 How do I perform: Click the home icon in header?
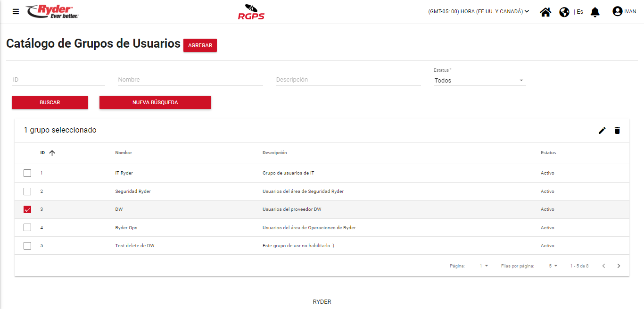coord(545,12)
